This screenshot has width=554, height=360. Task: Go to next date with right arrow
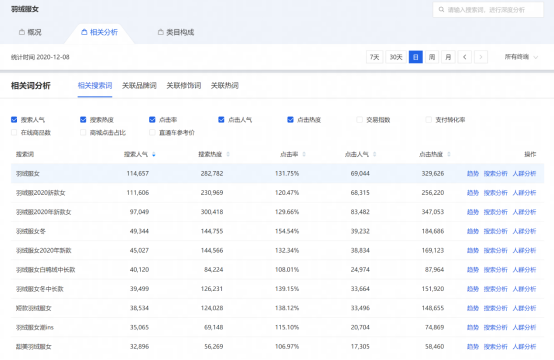(481, 57)
